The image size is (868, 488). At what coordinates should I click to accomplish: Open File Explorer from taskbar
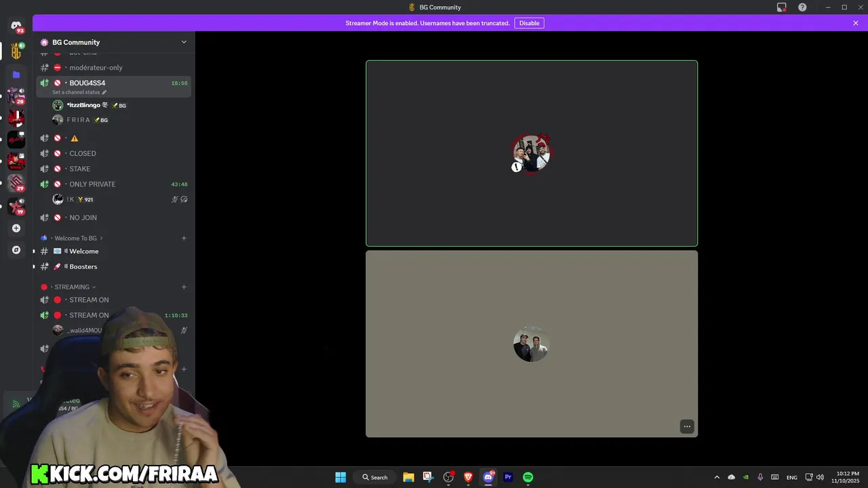pos(408,477)
